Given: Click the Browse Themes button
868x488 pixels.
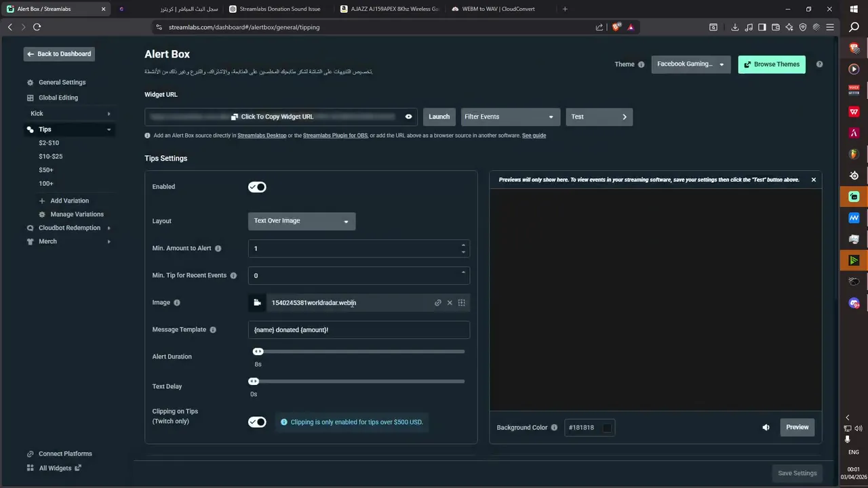Looking at the screenshot, I should point(772,64).
